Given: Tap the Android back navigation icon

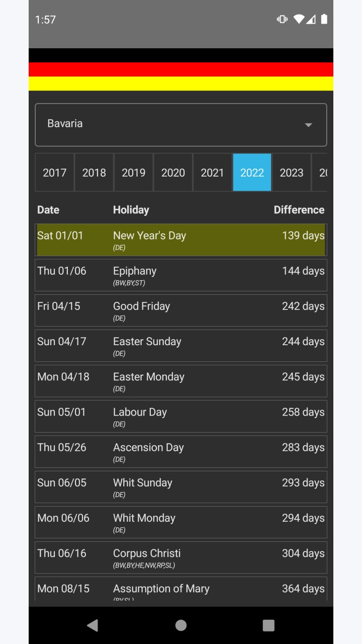Looking at the screenshot, I should (x=93, y=625).
